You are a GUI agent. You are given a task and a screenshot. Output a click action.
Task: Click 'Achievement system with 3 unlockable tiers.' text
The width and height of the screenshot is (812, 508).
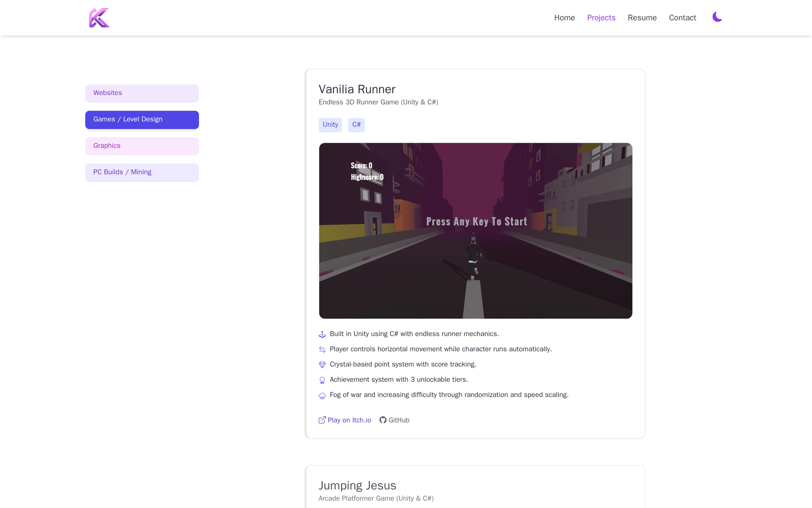[399, 380]
